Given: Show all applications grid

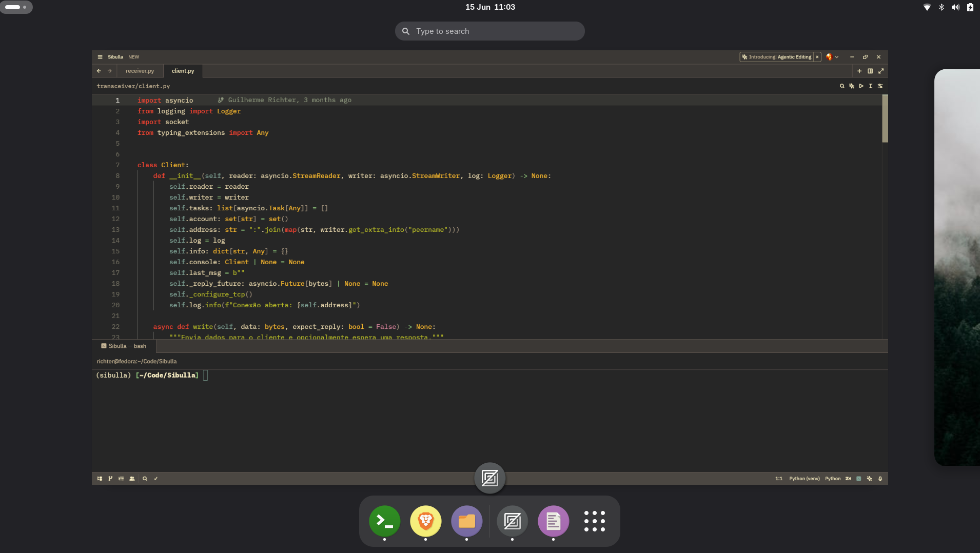Looking at the screenshot, I should pos(594,521).
